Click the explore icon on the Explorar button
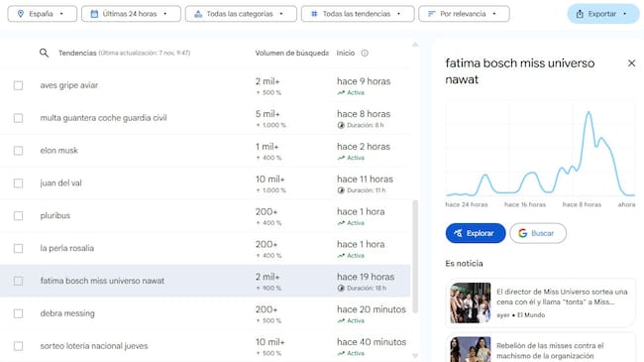 tap(458, 233)
